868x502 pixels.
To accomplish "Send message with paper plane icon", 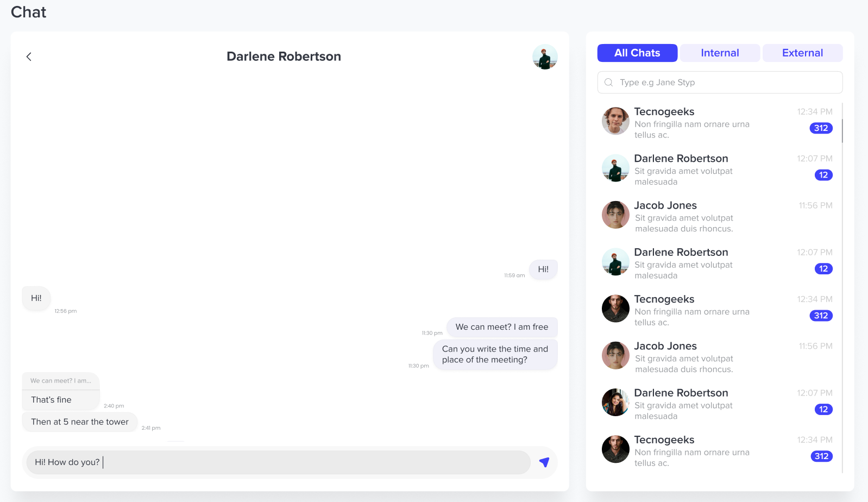I will click(x=544, y=462).
